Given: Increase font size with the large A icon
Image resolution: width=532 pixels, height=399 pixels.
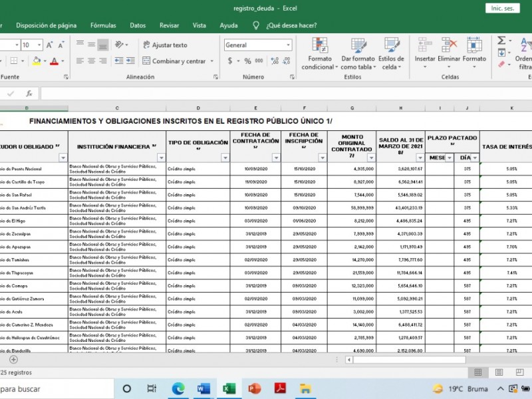Looking at the screenshot, I should [49, 45].
